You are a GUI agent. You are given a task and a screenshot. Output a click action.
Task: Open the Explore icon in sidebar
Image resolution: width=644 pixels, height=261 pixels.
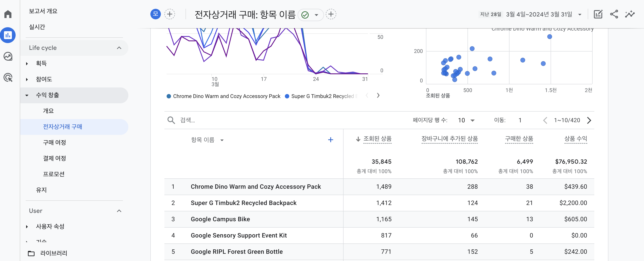click(x=8, y=56)
